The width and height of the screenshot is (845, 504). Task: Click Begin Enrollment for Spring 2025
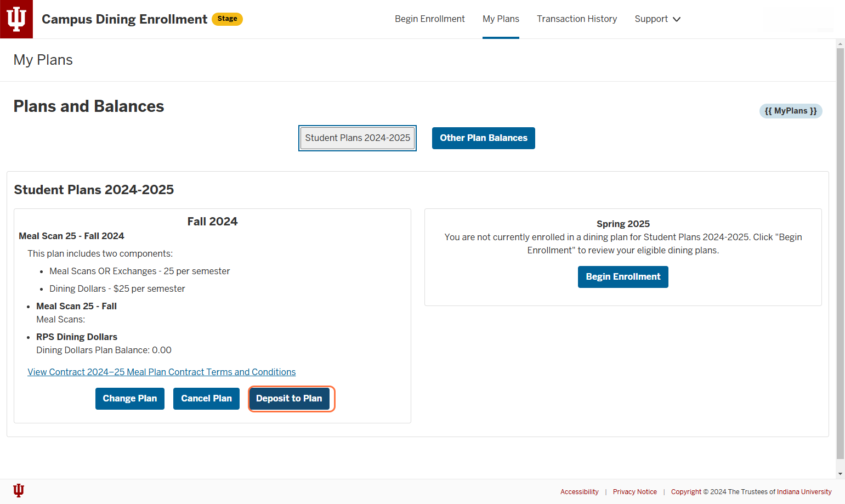[x=623, y=277]
